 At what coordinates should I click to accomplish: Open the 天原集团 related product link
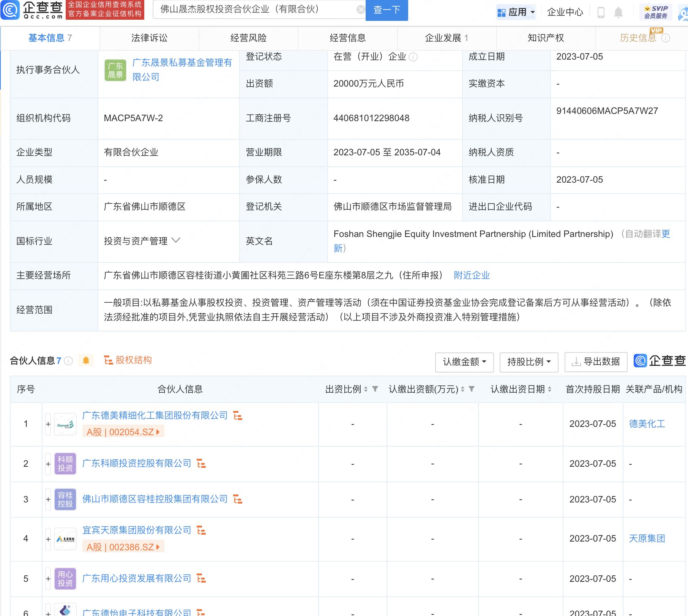[647, 539]
